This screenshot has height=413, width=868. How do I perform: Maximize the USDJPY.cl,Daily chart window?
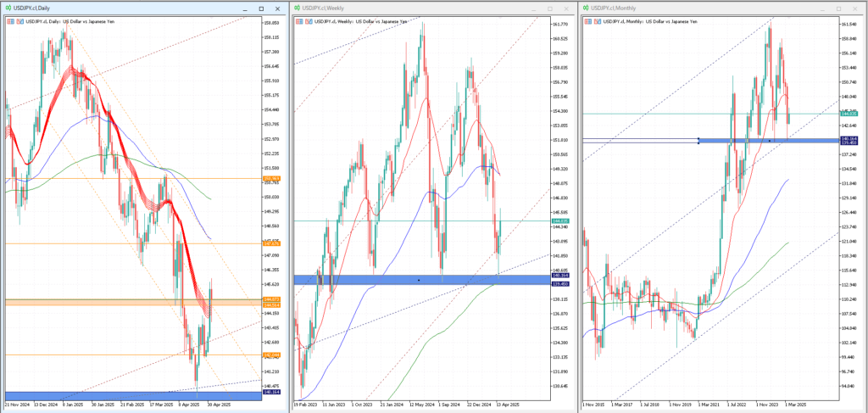pos(261,8)
